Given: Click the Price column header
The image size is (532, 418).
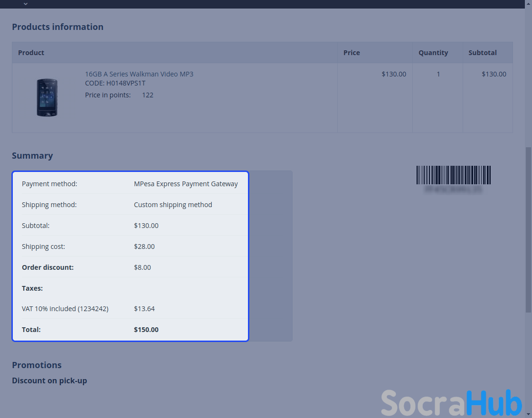Looking at the screenshot, I should (x=351, y=53).
